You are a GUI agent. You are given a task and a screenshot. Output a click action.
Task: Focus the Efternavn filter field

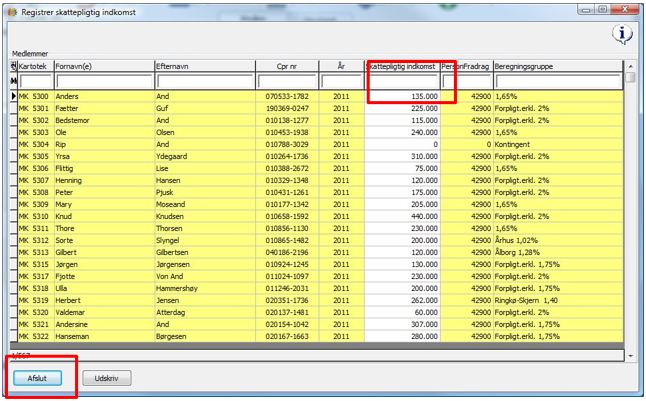[205, 82]
